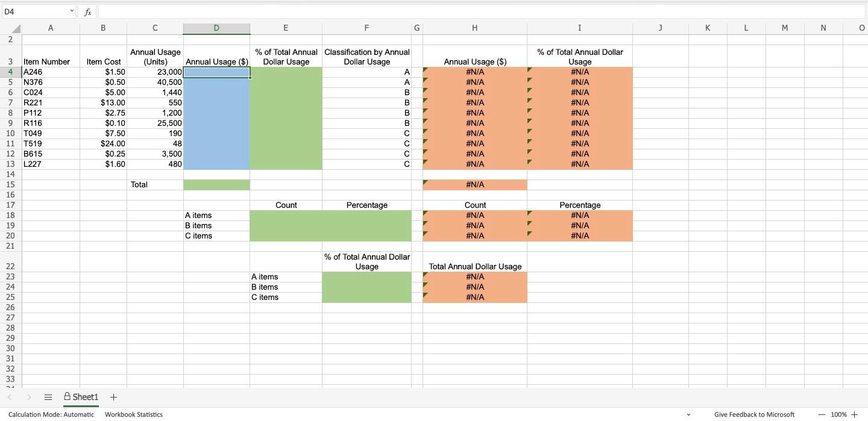Open the fx Insert Function control
This screenshot has height=421, width=868.
tap(88, 11)
